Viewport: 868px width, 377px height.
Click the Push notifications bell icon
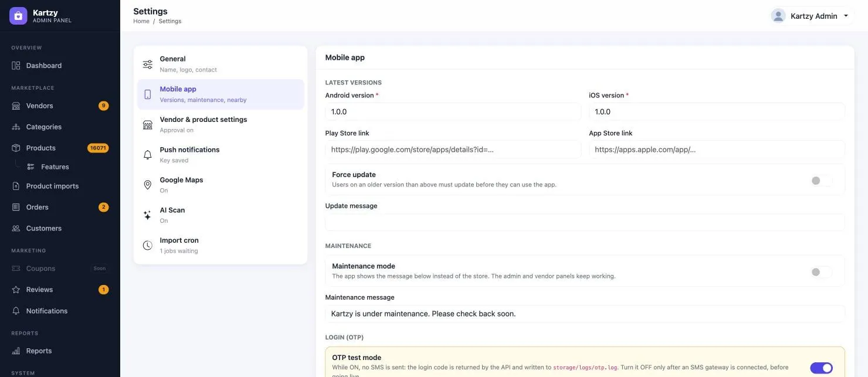click(148, 155)
